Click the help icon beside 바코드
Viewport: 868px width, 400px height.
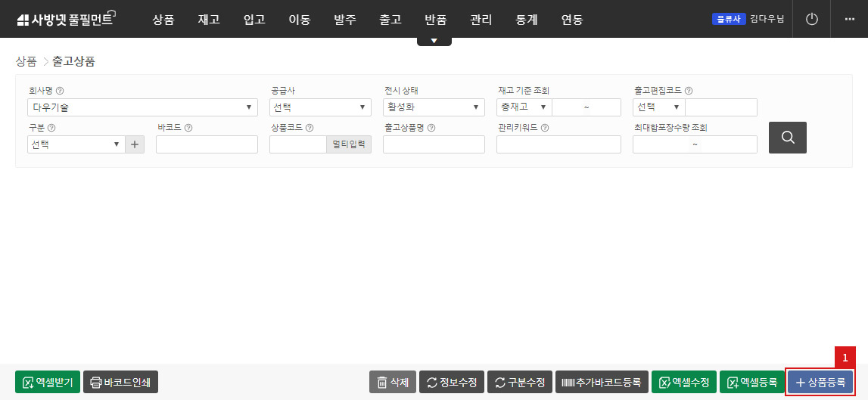[x=188, y=128]
